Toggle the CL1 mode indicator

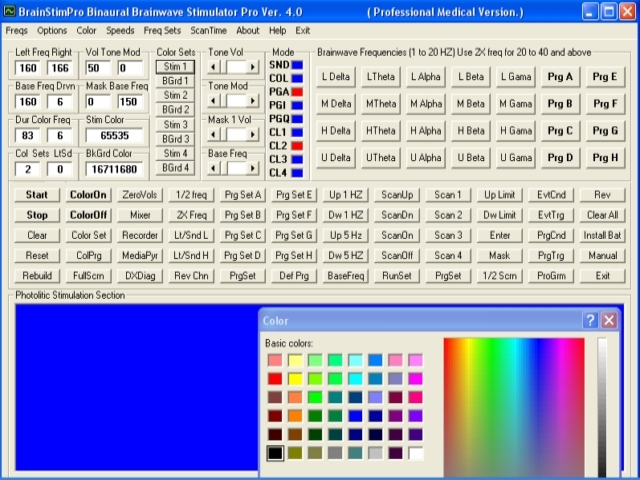pos(297,132)
